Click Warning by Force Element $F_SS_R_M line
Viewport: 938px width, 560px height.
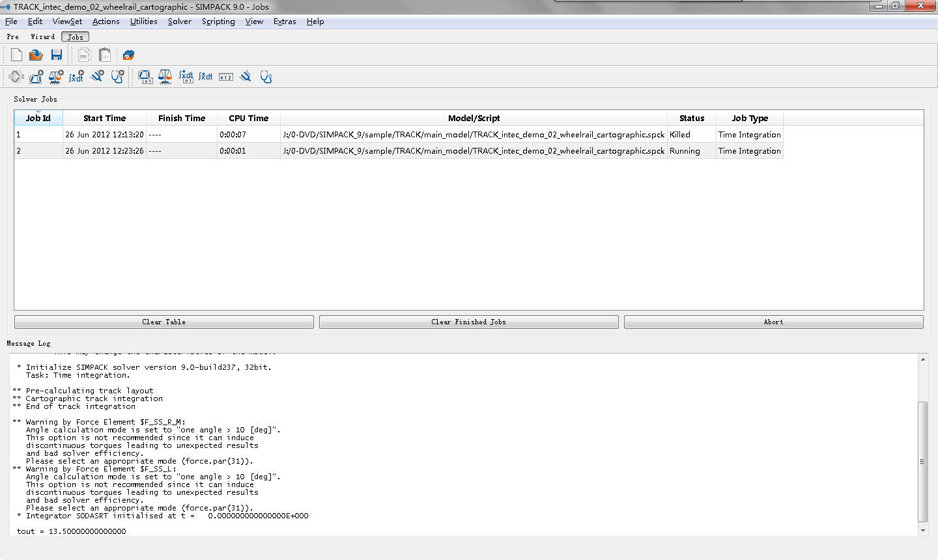(x=99, y=422)
